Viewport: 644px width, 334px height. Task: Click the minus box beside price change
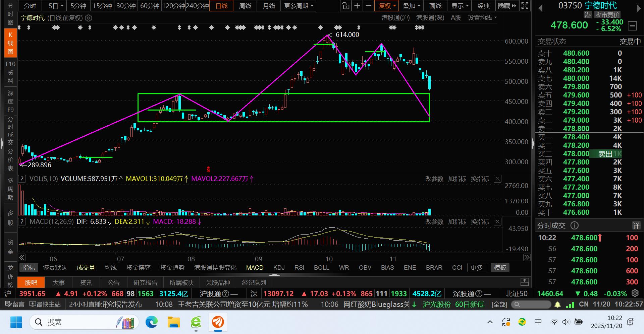632,26
